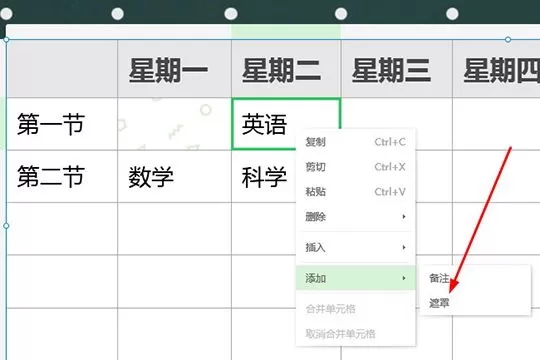Viewport: 540px width, 360px height.
Task: Expand the arrow beside 添加
Action: 404,278
